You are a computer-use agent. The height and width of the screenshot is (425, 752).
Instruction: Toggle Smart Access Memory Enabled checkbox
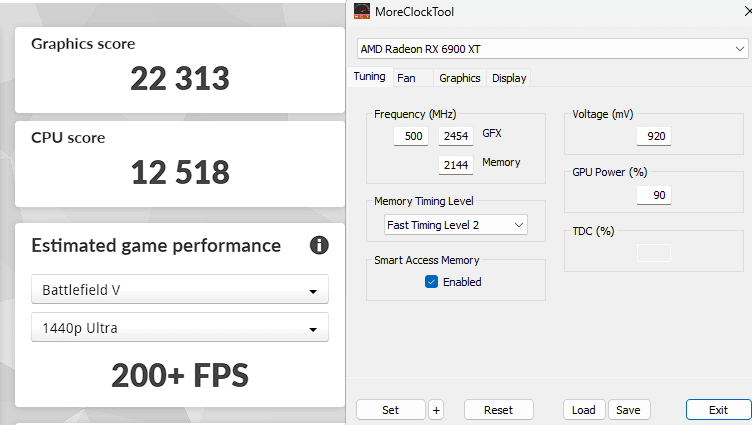[431, 282]
